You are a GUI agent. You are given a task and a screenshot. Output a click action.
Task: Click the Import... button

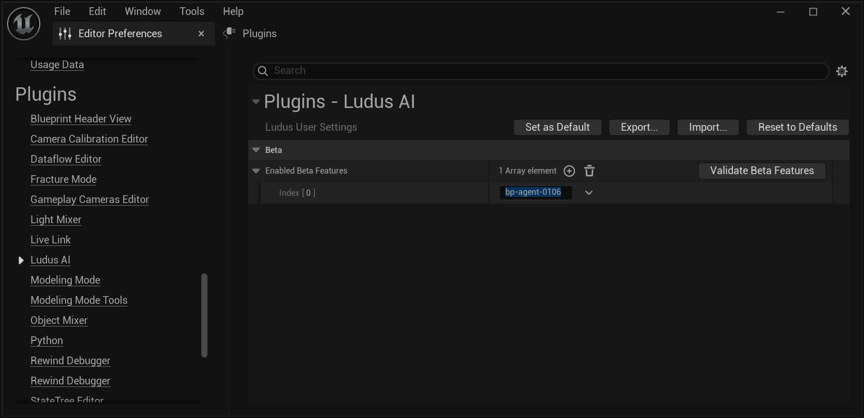(x=708, y=127)
